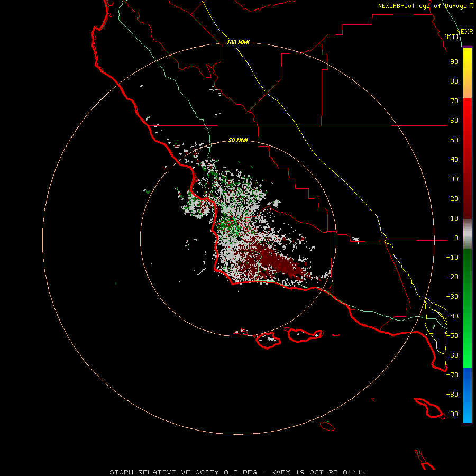Click the -60 value on the velocity scale
This screenshot has width=476, height=476.
(452, 355)
